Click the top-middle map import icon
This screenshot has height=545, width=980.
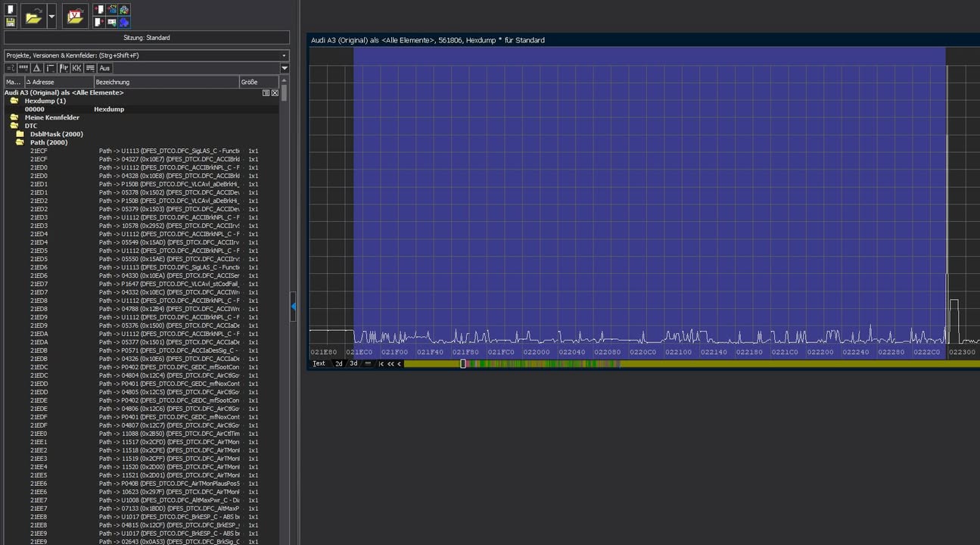click(112, 10)
